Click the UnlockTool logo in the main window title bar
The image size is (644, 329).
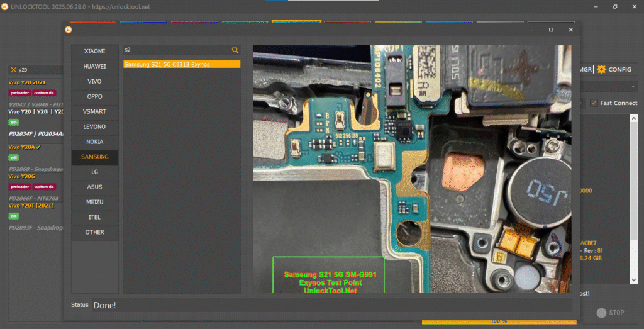(4, 6)
